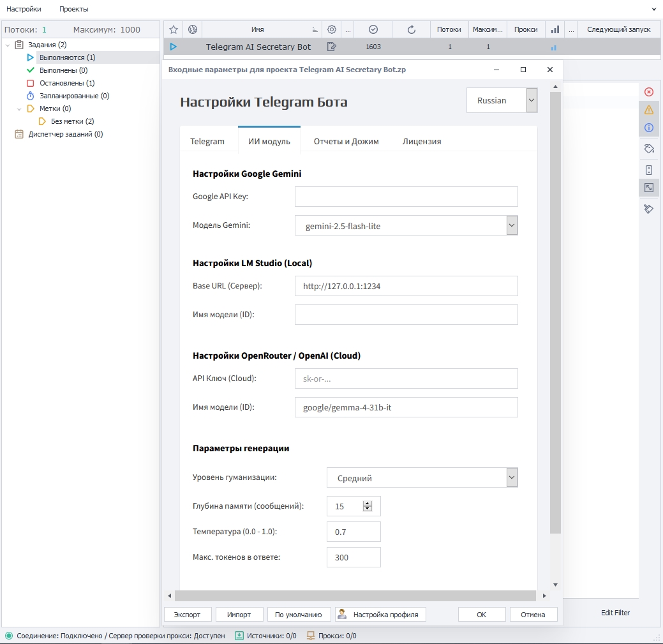The height and width of the screenshot is (644, 663).
Task: Click the expand arrows icon in right sidebar
Action: [648, 188]
